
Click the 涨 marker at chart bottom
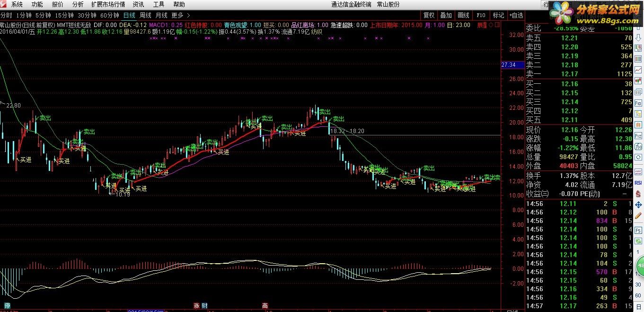point(196,306)
